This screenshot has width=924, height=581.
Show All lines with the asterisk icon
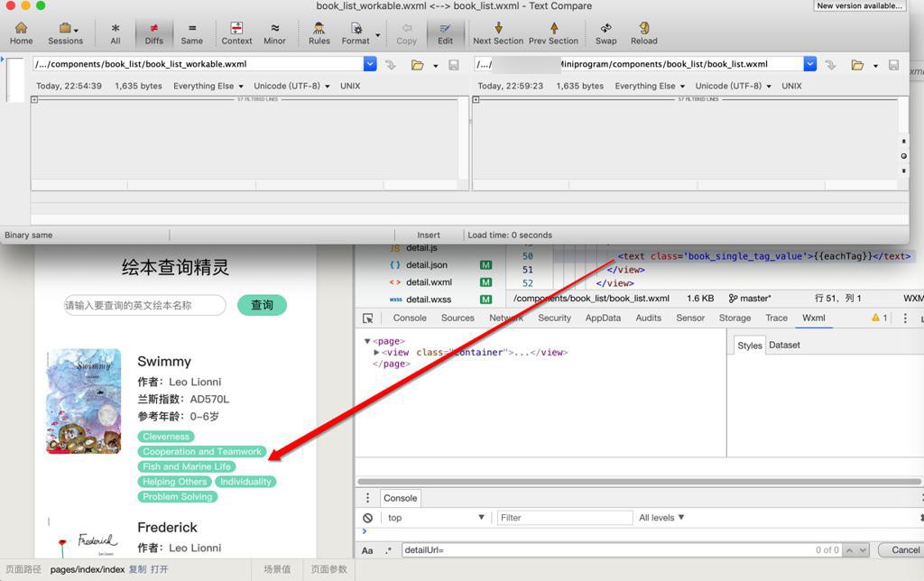point(115,33)
